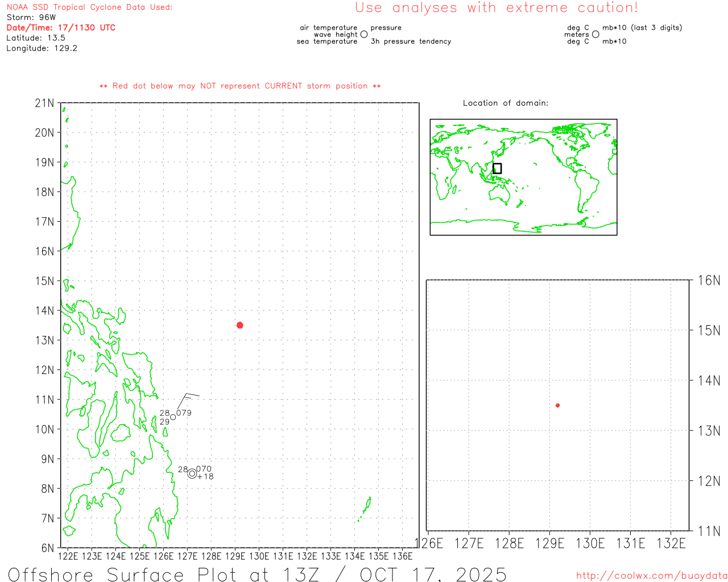Screen dimensions: 728x582
Task: Click the legend circle beside 'wave height'
Action: (x=364, y=35)
